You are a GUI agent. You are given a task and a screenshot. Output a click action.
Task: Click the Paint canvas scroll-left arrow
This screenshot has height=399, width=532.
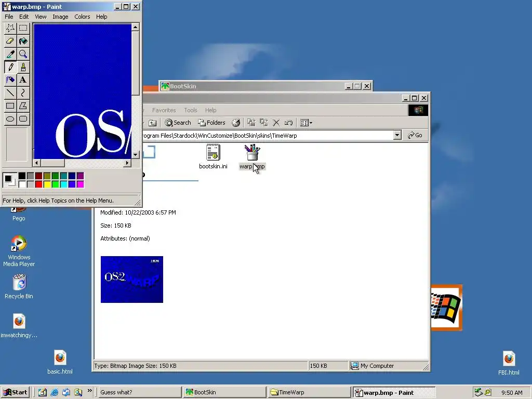tap(37, 163)
